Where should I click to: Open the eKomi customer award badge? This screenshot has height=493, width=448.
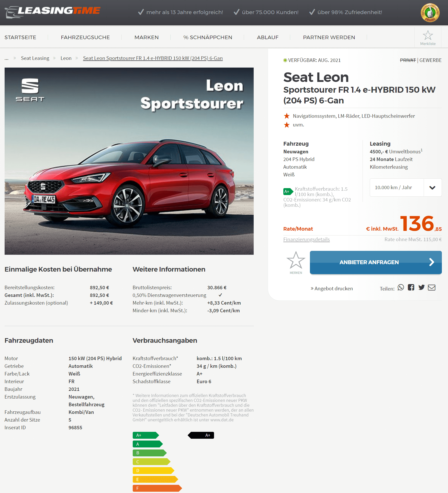tap(430, 13)
